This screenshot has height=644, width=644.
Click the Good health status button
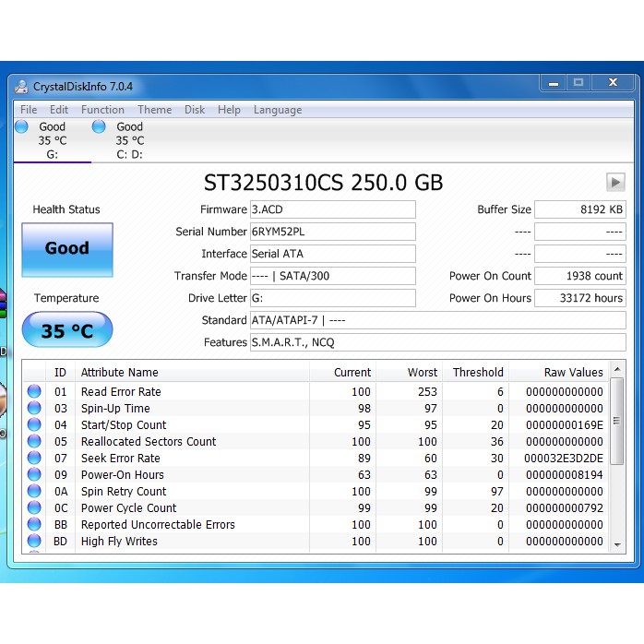[67, 249]
